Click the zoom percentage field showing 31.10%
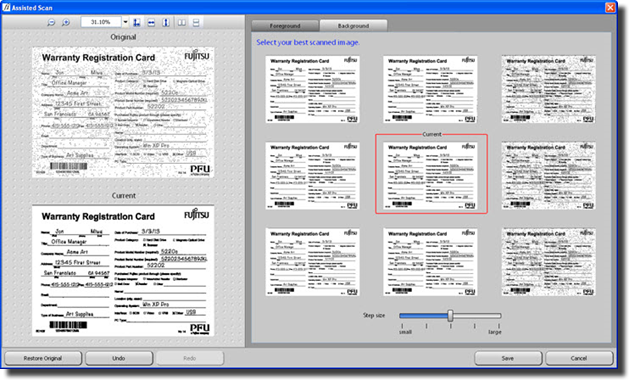 click(101, 22)
